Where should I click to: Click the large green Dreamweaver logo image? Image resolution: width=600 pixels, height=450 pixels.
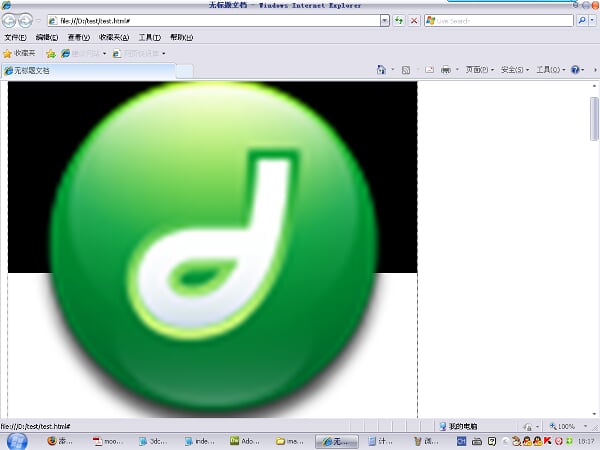(x=213, y=249)
